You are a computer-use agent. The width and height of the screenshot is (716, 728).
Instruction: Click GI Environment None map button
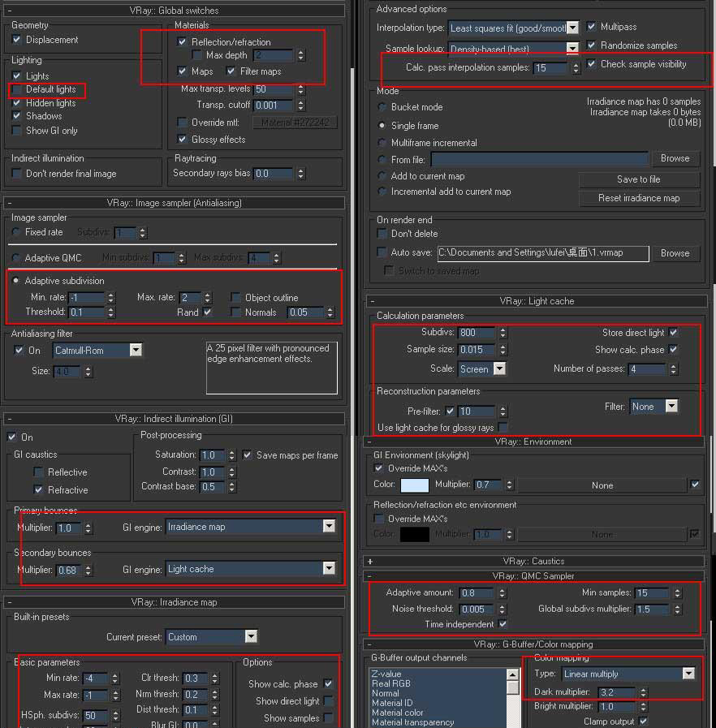(602, 485)
